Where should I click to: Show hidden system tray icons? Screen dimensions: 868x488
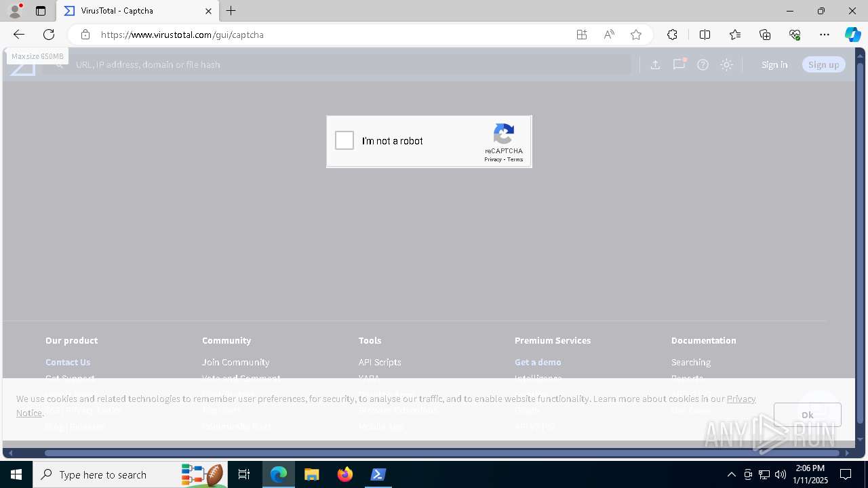(731, 474)
